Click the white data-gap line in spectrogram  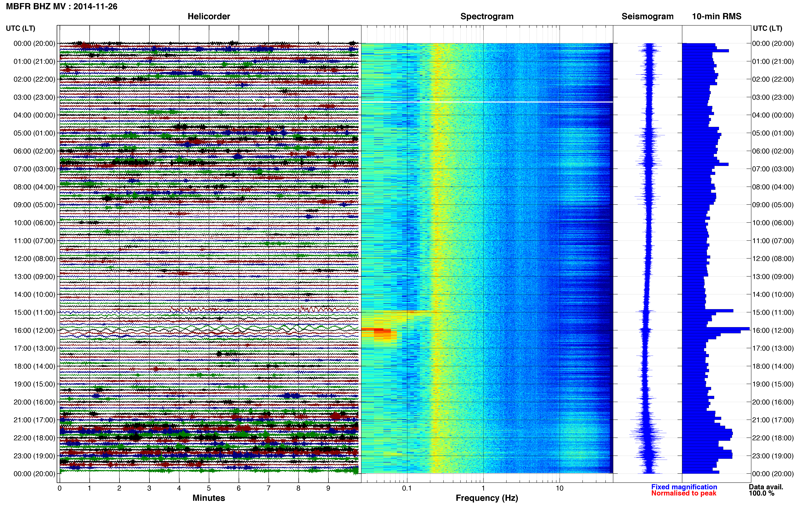[487, 102]
